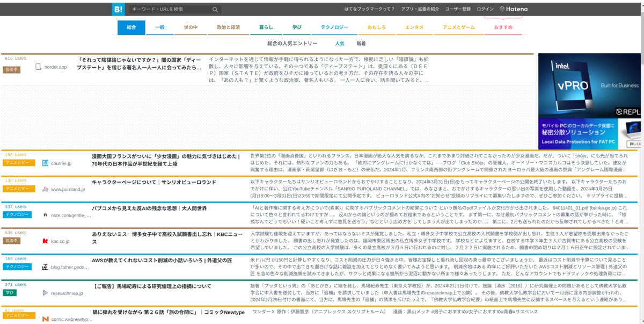
Task: Click the courrier.jp favicon
Action: 45,163
